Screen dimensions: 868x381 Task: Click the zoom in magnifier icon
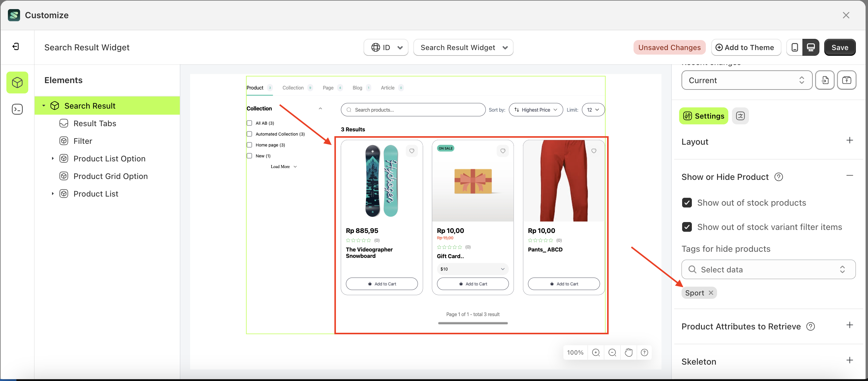click(x=596, y=352)
